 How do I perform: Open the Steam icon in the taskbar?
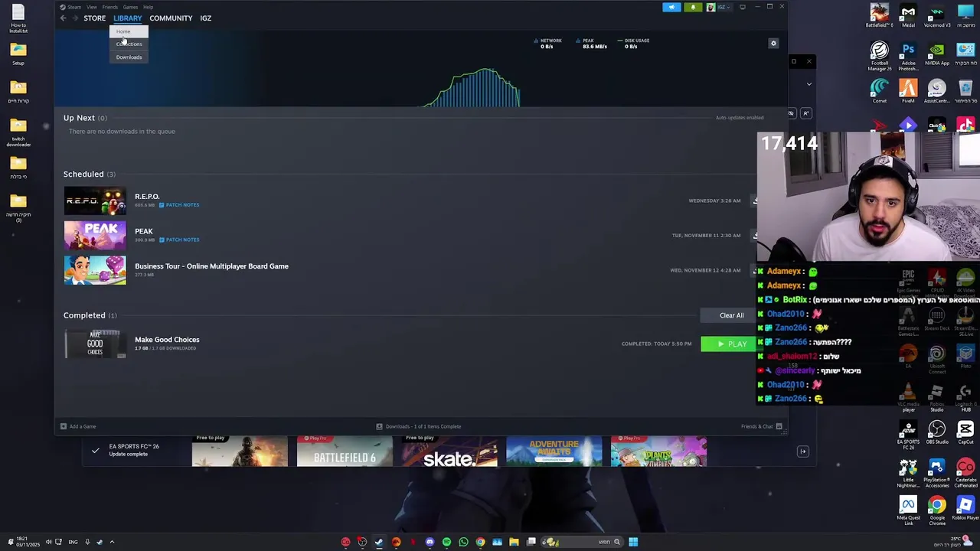[379, 542]
